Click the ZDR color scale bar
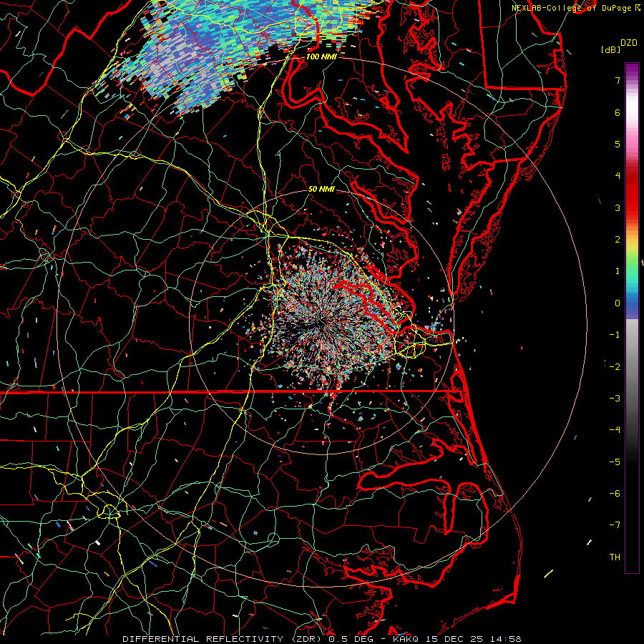The height and width of the screenshot is (644, 644). click(632, 318)
